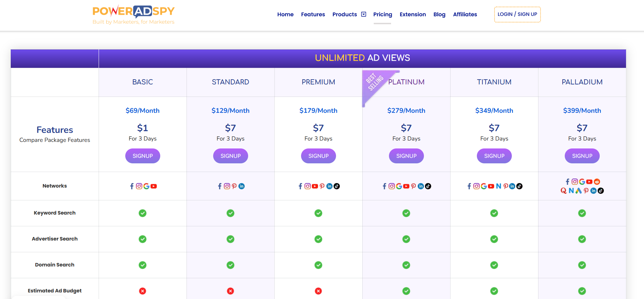Click the Quora icon in Palladium networks
Image resolution: width=644 pixels, height=299 pixels.
click(564, 191)
